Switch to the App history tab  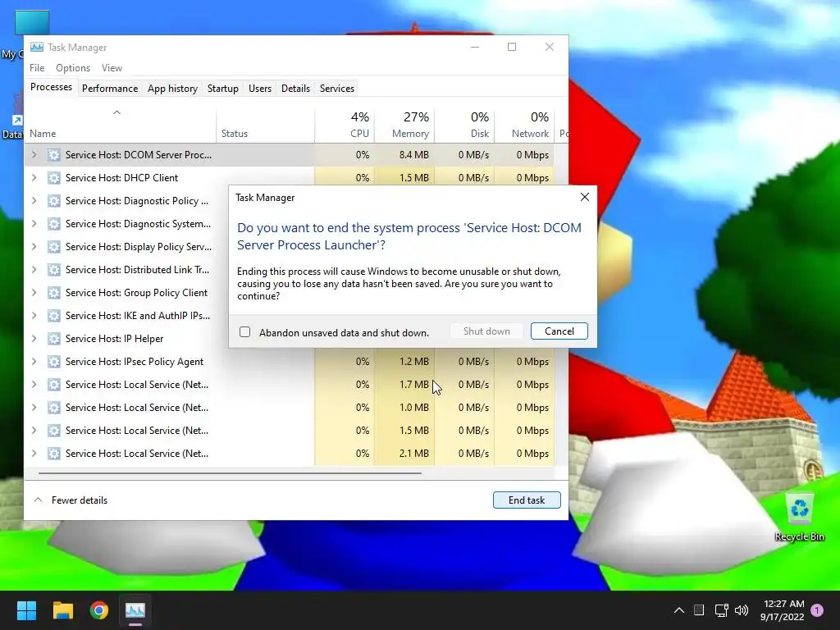172,89
